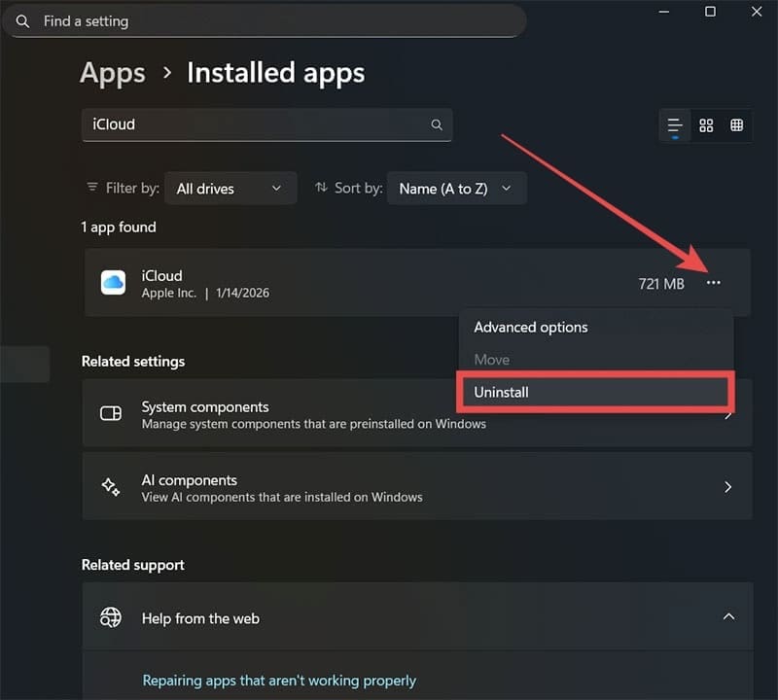The height and width of the screenshot is (700, 778).
Task: Click the search icon beside Find a setting
Action: coord(22,21)
